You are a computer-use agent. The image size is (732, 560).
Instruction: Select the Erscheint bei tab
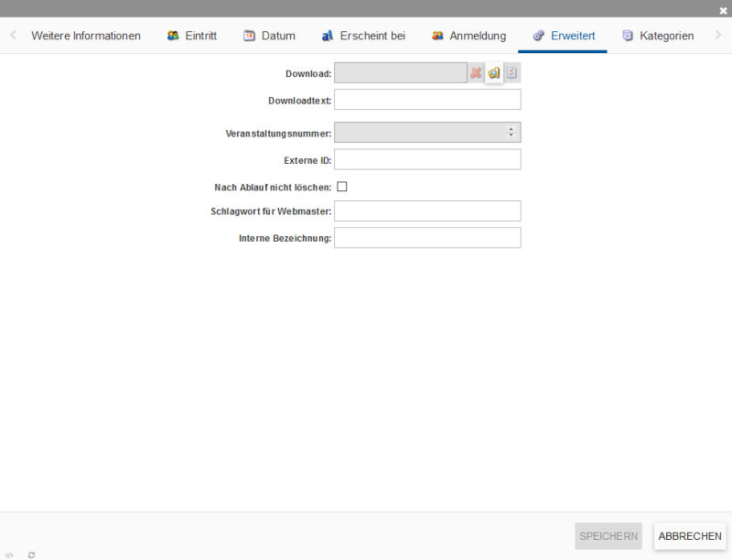363,36
